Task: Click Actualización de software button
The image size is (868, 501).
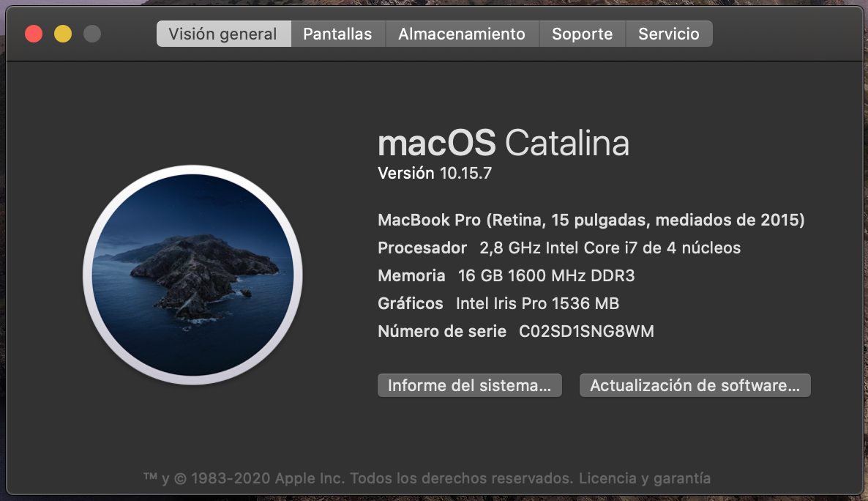Action: (x=695, y=385)
